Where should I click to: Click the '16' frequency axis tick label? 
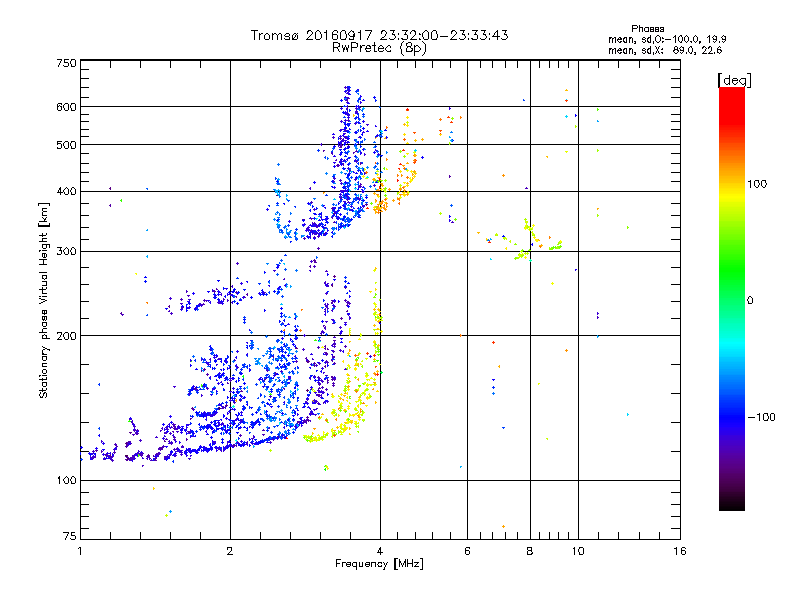[x=680, y=551]
